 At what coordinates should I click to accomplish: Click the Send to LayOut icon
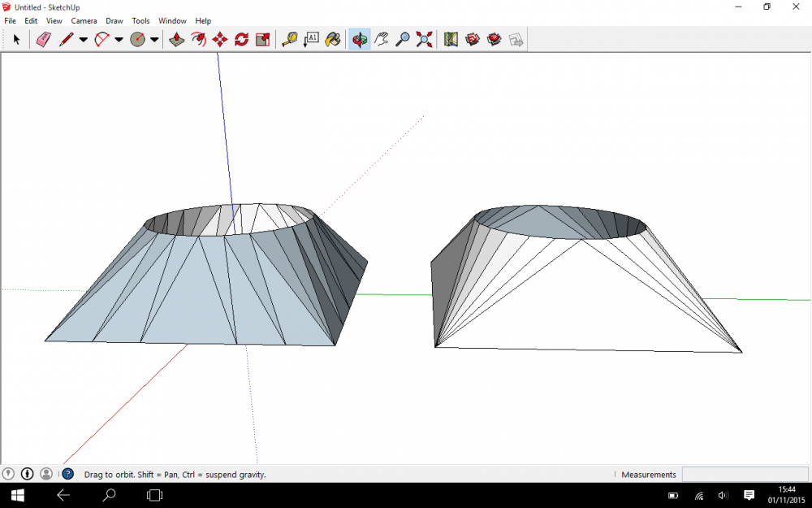click(516, 39)
